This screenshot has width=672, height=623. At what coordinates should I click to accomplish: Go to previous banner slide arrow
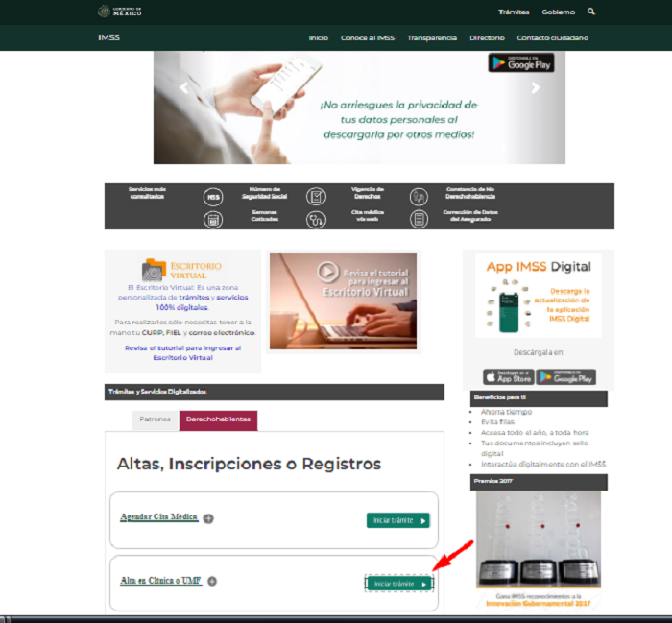183,88
